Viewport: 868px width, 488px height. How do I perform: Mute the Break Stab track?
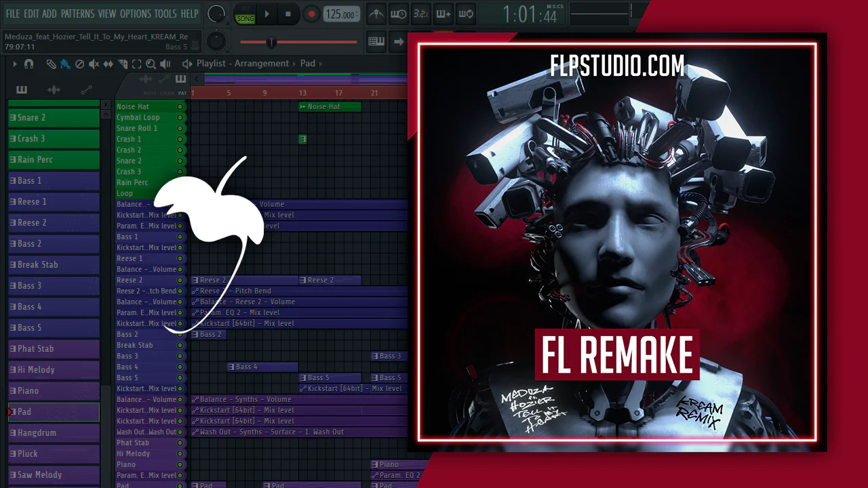[180, 346]
